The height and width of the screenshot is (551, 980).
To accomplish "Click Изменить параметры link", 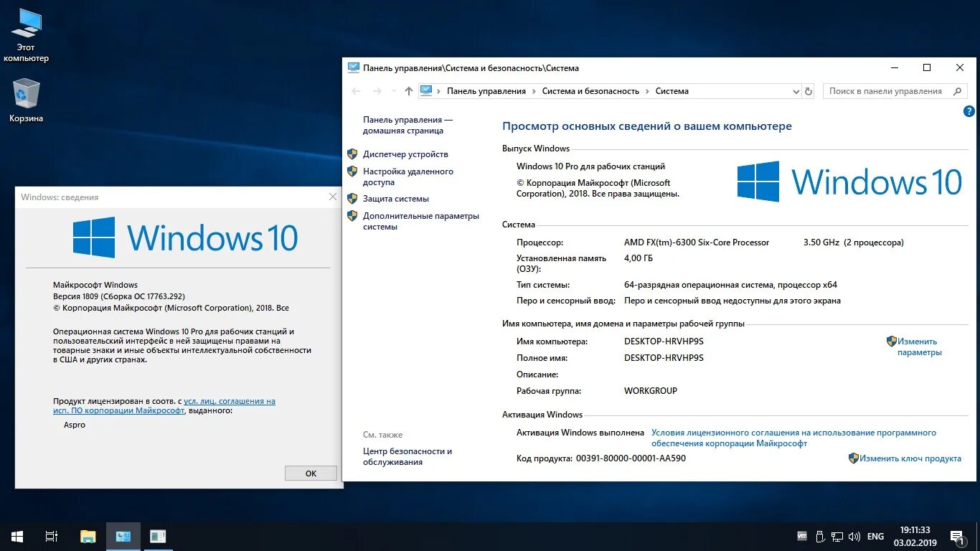I will pyautogui.click(x=919, y=347).
